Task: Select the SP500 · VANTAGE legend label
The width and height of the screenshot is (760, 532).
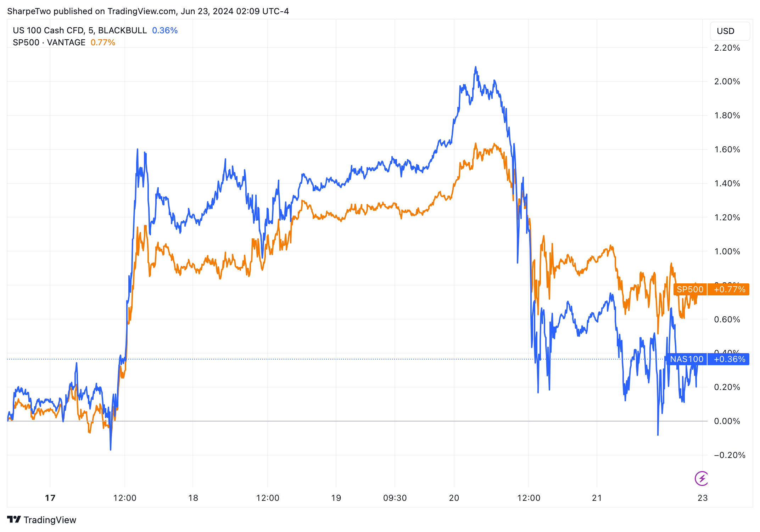Action: click(49, 43)
